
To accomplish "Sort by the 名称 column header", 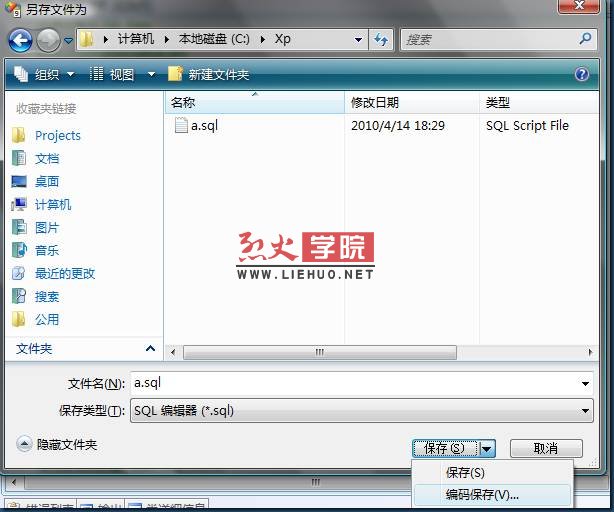I will pos(255,103).
